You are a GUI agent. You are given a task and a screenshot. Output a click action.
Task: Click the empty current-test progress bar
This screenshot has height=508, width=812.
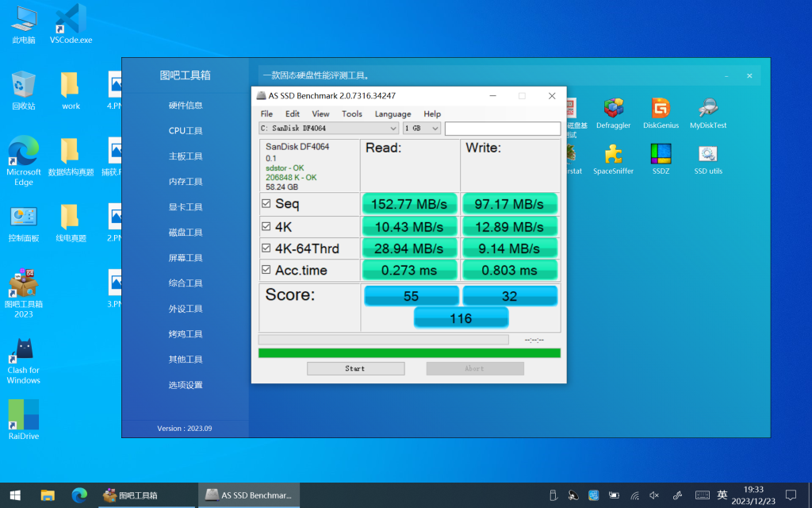[383, 340]
